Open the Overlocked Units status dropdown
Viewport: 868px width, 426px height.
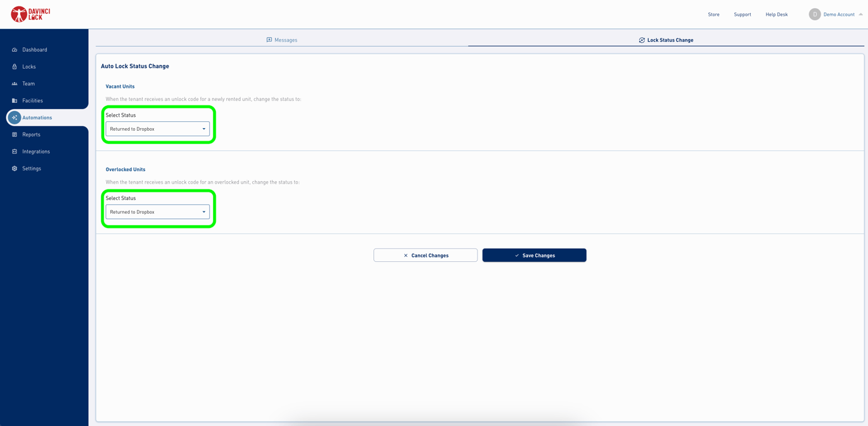pyautogui.click(x=157, y=211)
